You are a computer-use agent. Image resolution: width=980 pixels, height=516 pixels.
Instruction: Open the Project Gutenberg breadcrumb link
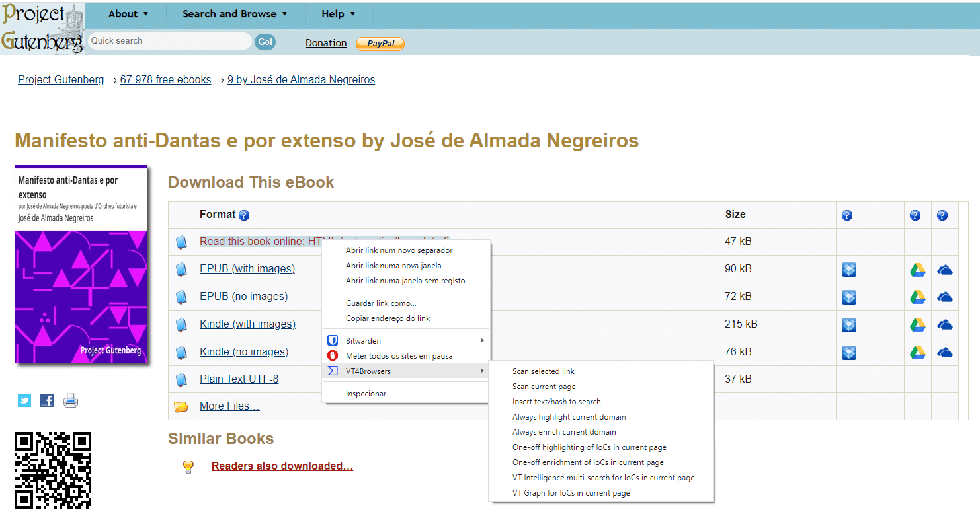click(61, 80)
